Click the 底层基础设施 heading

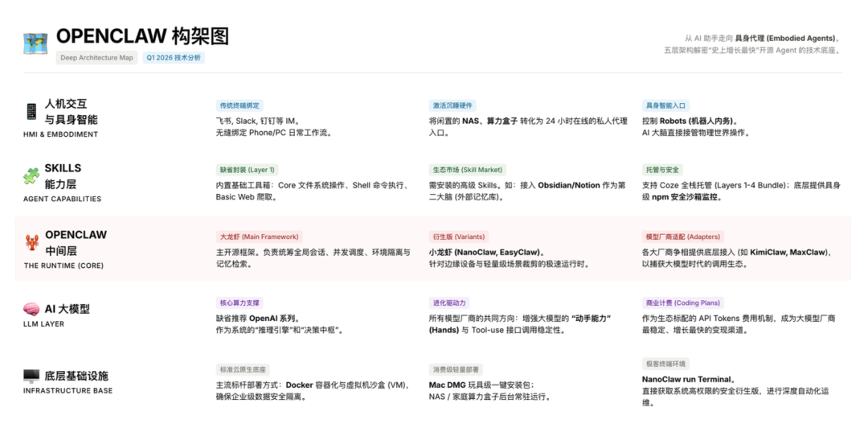76,376
